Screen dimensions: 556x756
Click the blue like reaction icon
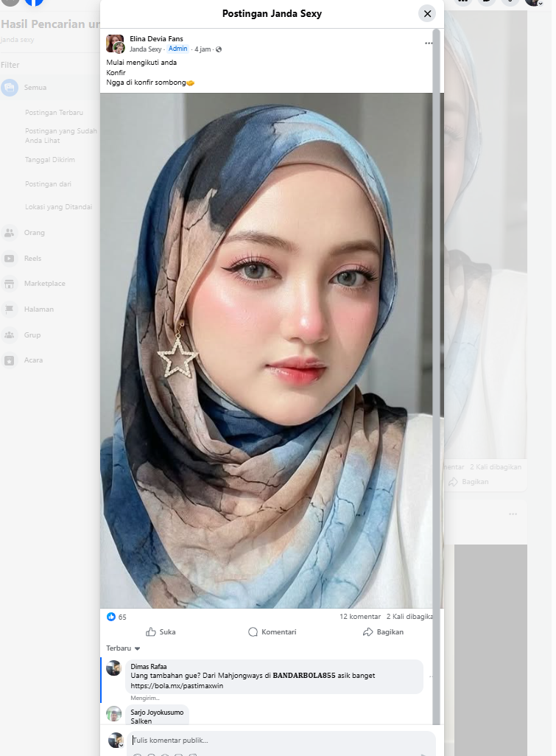click(x=110, y=617)
